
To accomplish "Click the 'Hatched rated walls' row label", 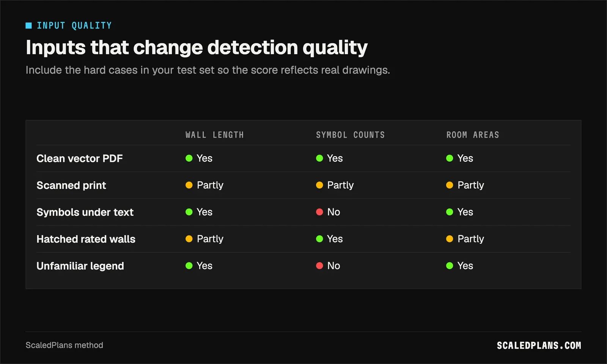I will pos(86,239).
